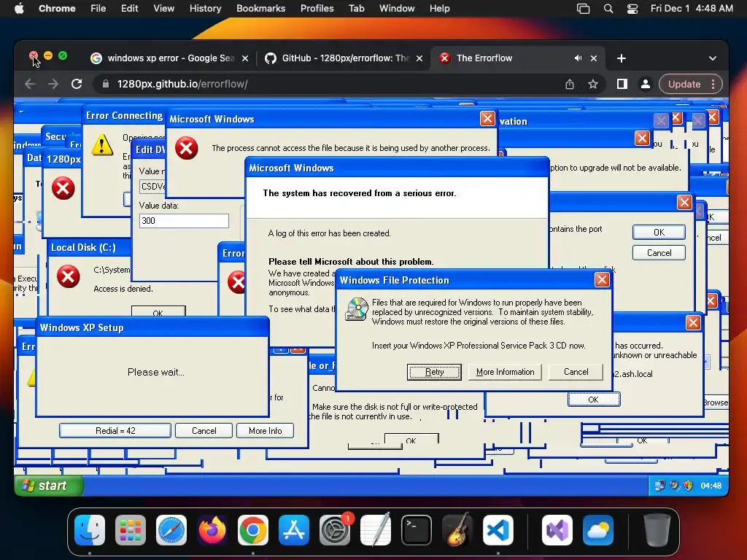Click red error icon in Local Disk dialog

(x=68, y=276)
